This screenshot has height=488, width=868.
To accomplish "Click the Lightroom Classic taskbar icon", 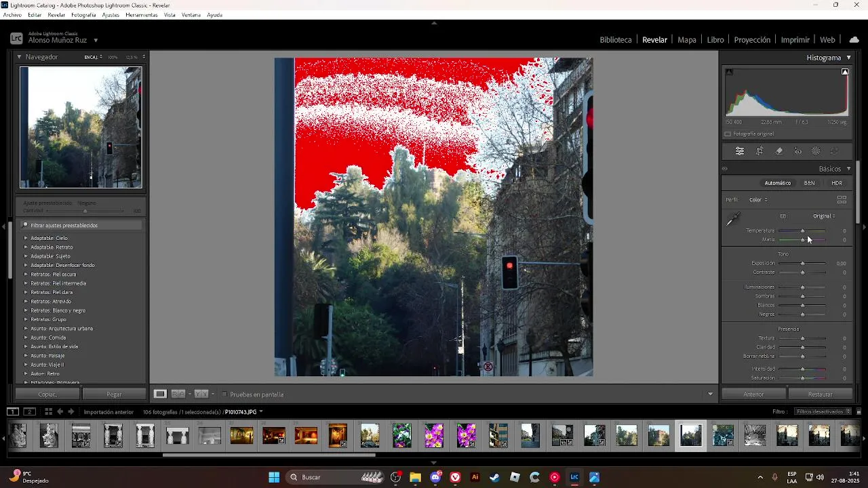I will pyautogui.click(x=574, y=477).
